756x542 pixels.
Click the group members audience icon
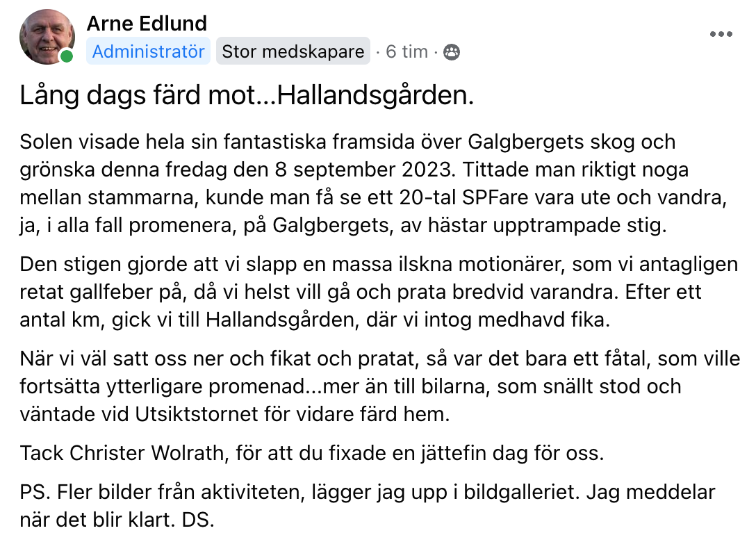tap(451, 51)
